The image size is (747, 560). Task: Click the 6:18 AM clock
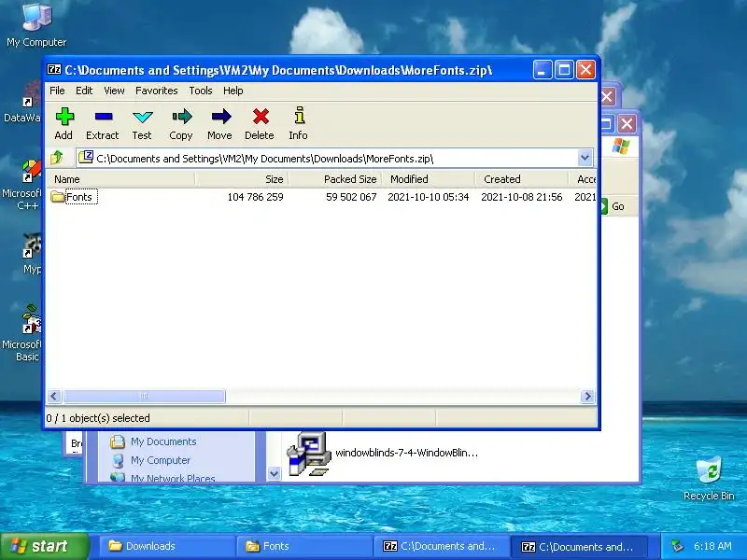click(x=712, y=546)
